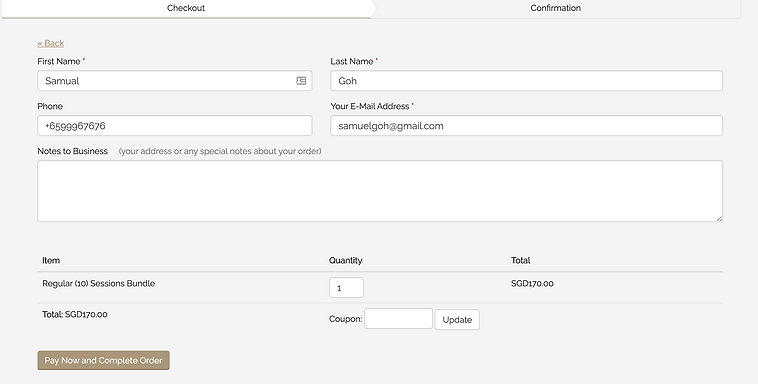Viewport: 758px width, 384px height.
Task: Select the Checkout step tab
Action: click(x=186, y=8)
